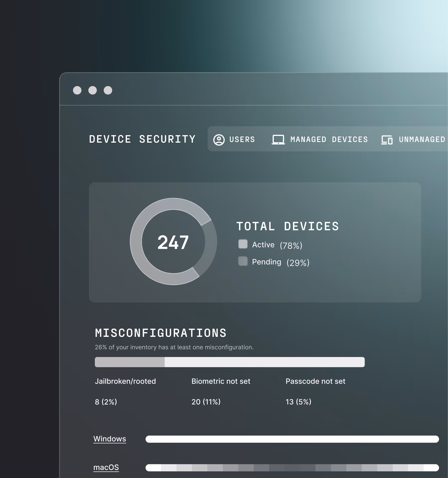Click the first window control dot
Screen dimensions: 448x478
[77, 90]
